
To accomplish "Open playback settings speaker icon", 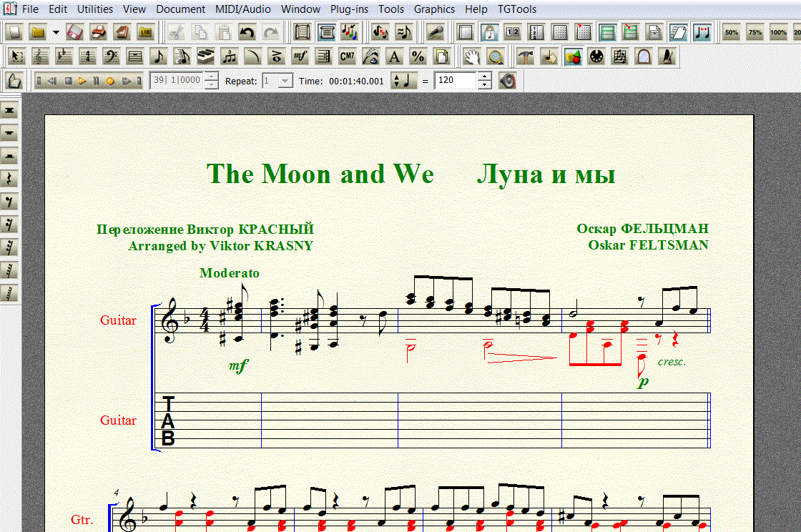I will pyautogui.click(x=507, y=81).
